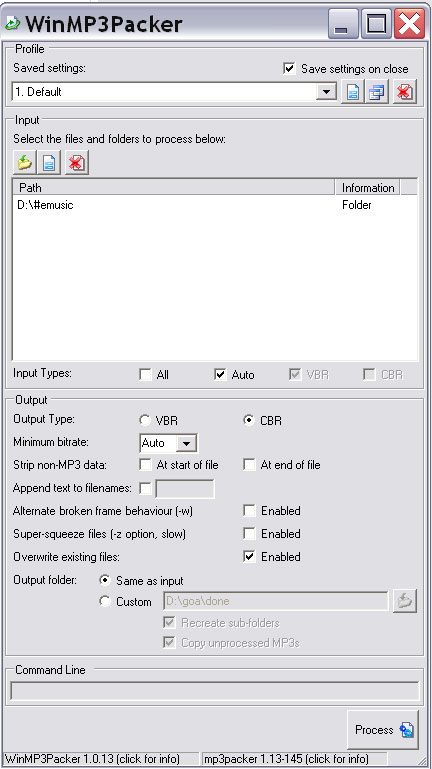This screenshot has height=769, width=432.
Task: Open the Saved settings dropdown
Action: pyautogui.click(x=326, y=92)
